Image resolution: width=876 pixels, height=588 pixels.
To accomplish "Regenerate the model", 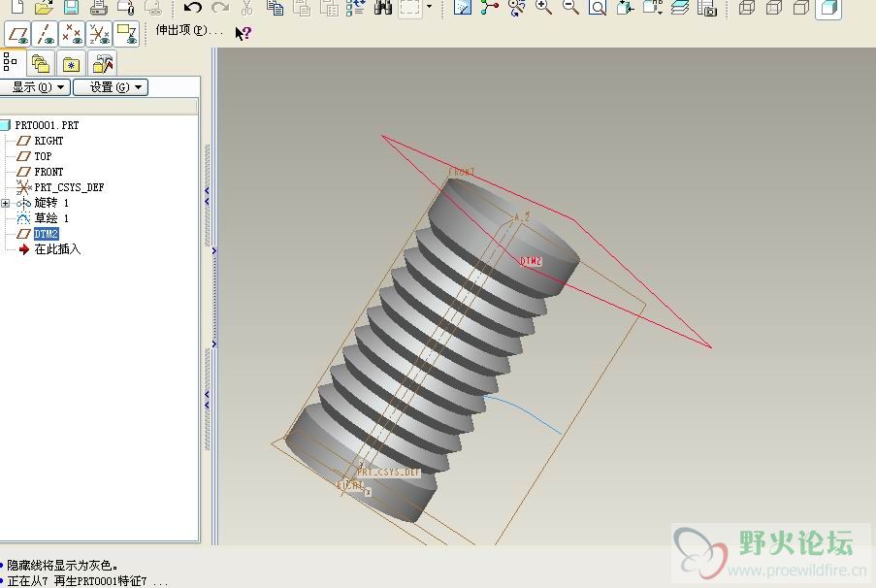I will pos(356,7).
